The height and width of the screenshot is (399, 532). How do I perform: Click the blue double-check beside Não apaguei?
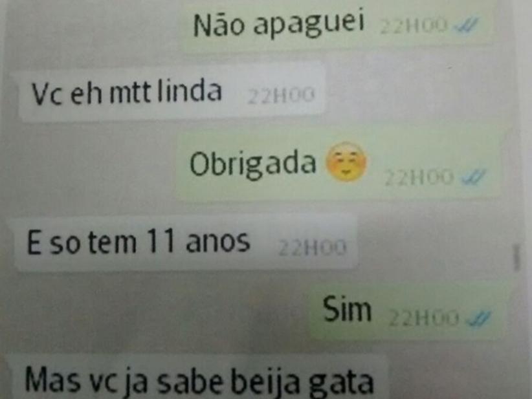coord(468,25)
